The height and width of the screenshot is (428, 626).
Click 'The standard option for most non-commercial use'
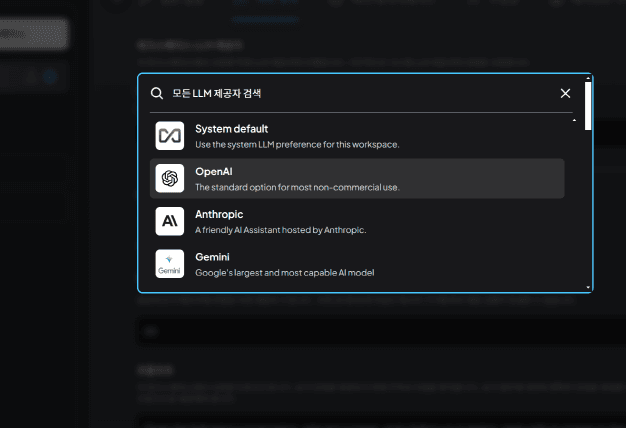tap(297, 187)
